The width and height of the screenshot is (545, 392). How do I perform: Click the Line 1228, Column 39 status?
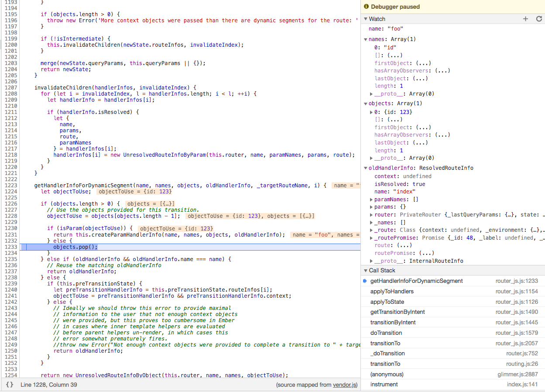tap(49, 385)
